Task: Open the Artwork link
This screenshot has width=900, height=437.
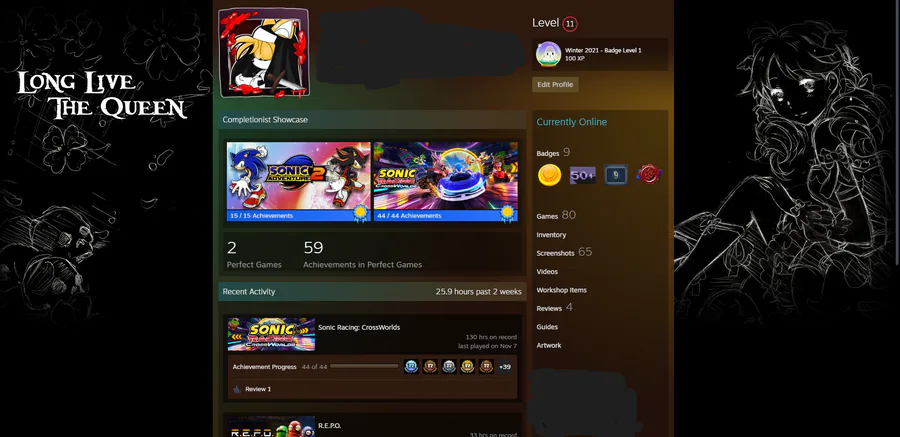Action: click(x=549, y=345)
